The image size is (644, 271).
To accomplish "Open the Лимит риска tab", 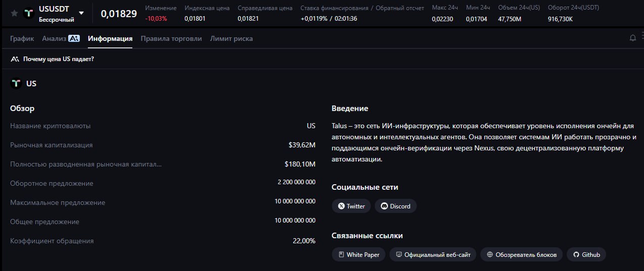I will coord(231,38).
